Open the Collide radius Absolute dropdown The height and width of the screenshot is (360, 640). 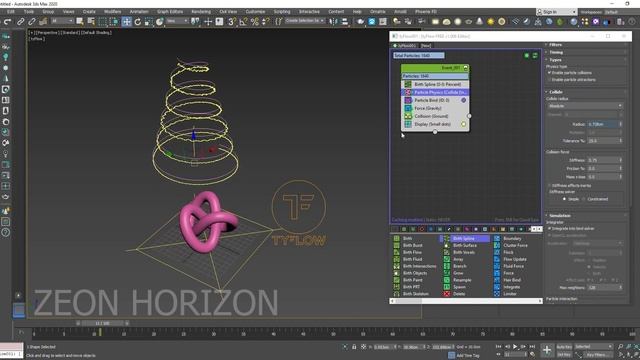coord(585,106)
